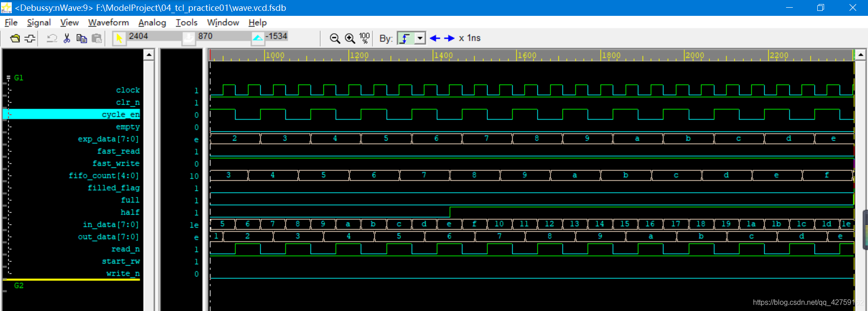Minimize the nWave window

tap(789, 8)
